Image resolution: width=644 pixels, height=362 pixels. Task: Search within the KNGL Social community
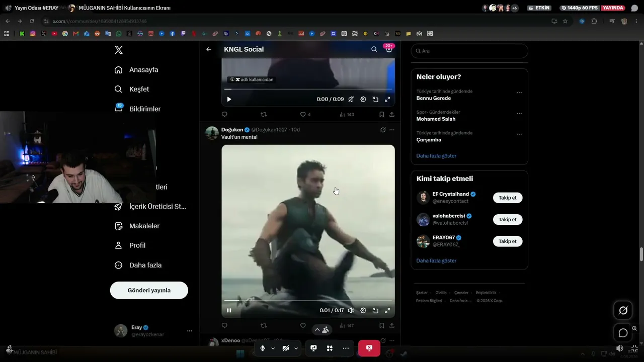374,49
